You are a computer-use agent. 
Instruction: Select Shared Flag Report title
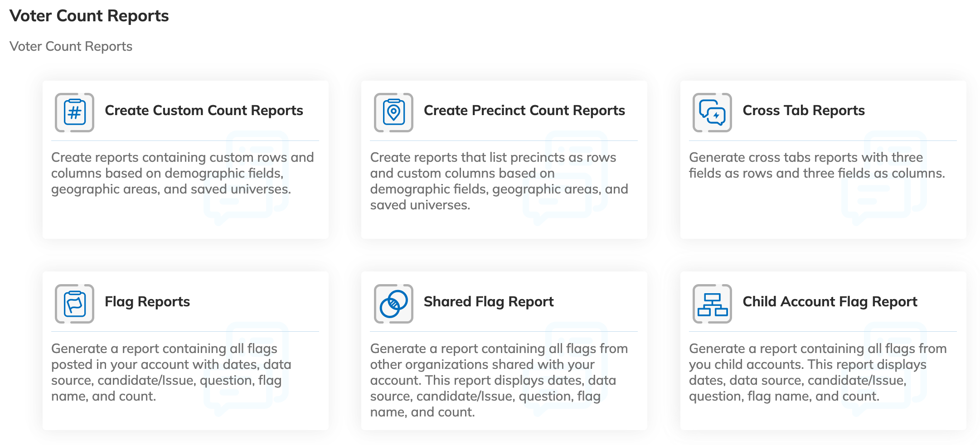(x=488, y=302)
